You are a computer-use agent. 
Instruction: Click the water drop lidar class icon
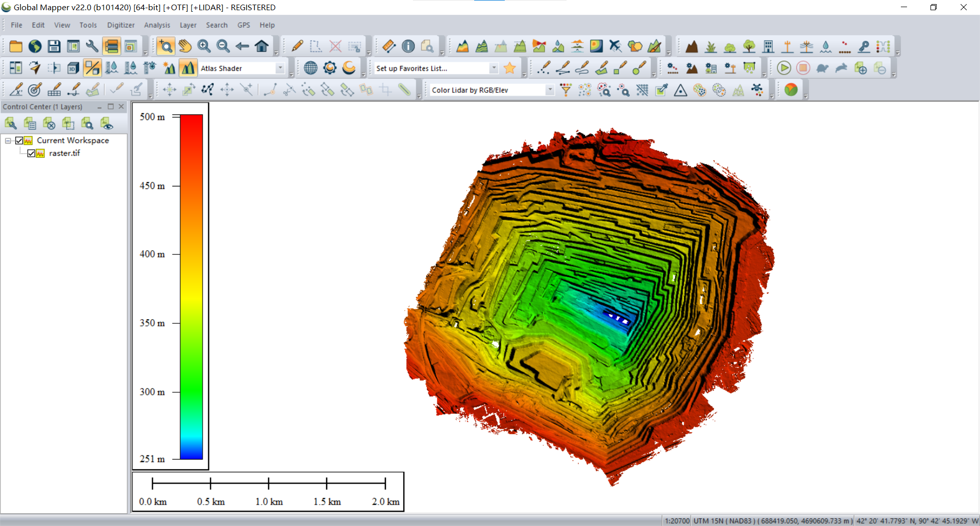point(825,46)
